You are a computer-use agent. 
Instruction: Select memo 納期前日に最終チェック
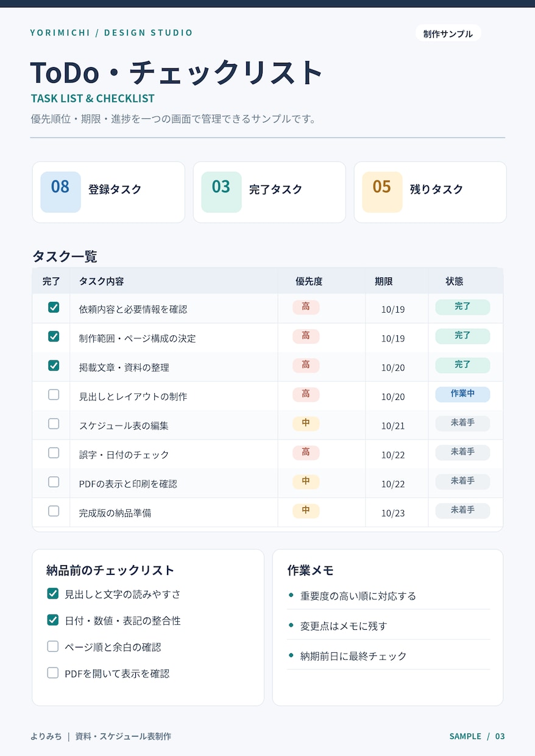(353, 656)
